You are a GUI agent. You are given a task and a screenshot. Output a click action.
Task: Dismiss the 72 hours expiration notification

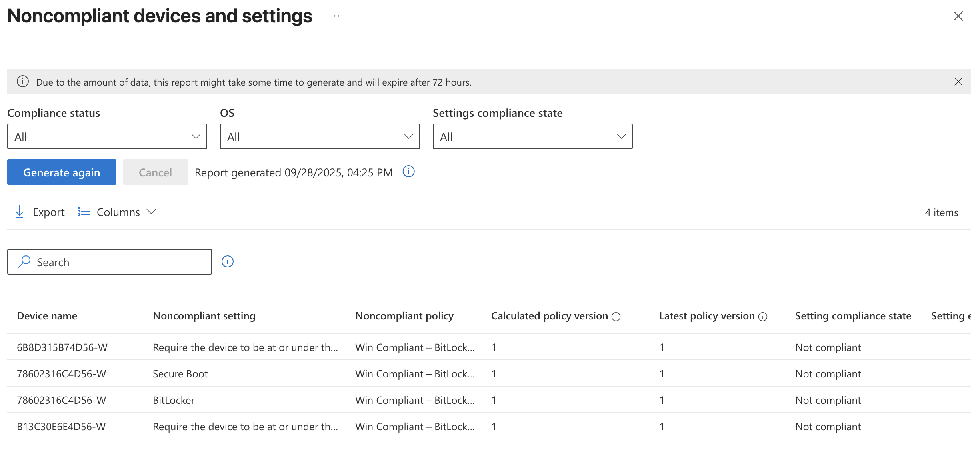(958, 82)
